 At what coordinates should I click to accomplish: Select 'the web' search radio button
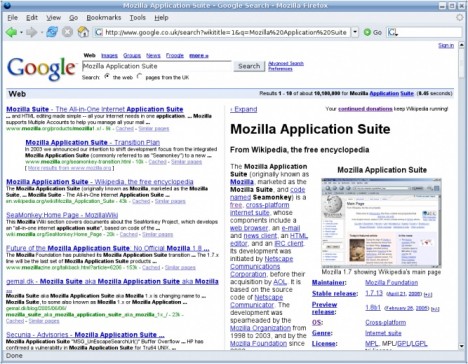107,76
